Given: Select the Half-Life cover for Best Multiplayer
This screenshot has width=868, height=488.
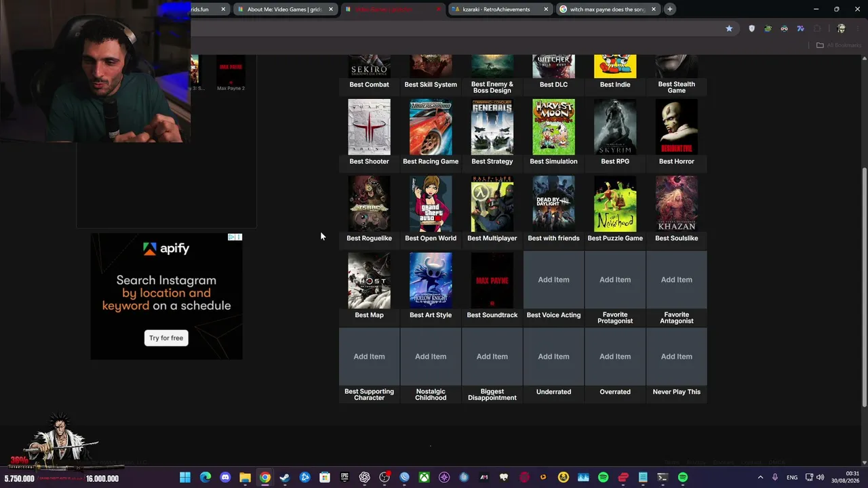Looking at the screenshot, I should [x=492, y=204].
